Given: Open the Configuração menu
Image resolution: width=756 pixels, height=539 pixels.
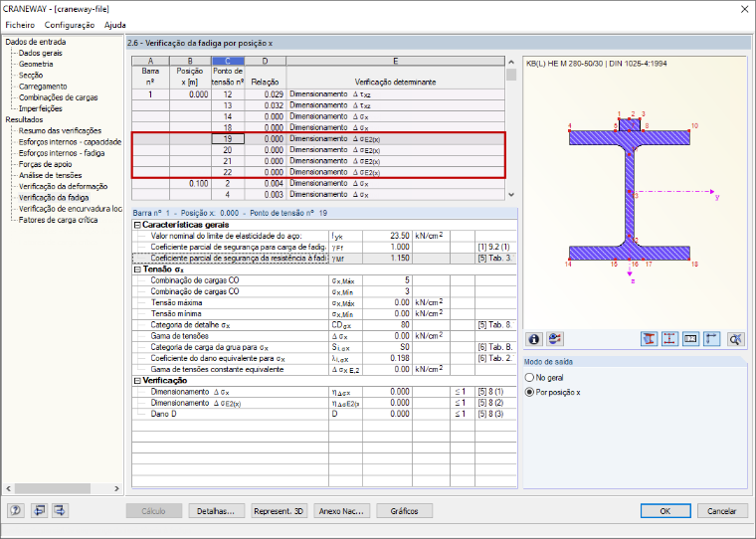Looking at the screenshot, I should pos(70,25).
